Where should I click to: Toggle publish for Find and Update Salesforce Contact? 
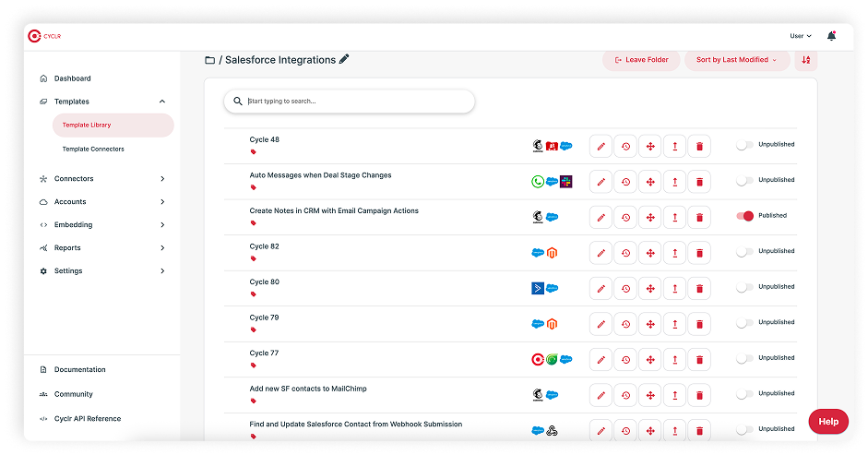[744, 429]
